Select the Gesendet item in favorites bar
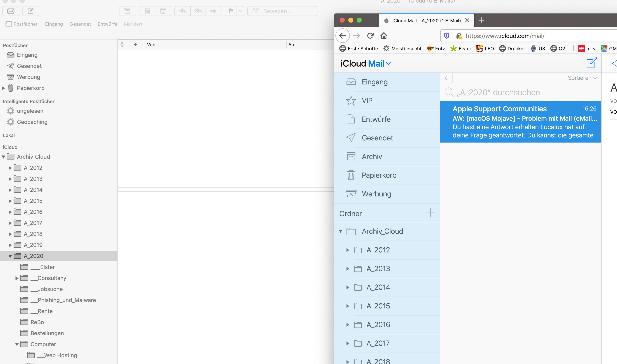This screenshot has height=364, width=617. click(80, 24)
